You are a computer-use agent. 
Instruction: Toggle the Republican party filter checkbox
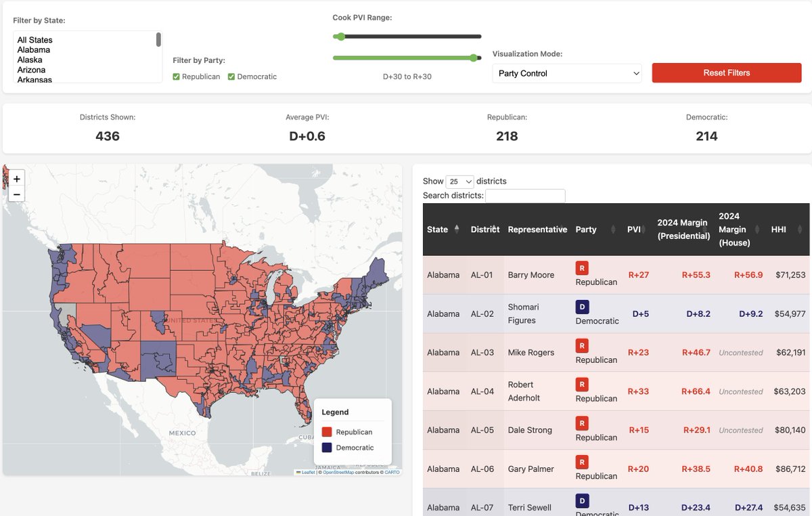[177, 77]
